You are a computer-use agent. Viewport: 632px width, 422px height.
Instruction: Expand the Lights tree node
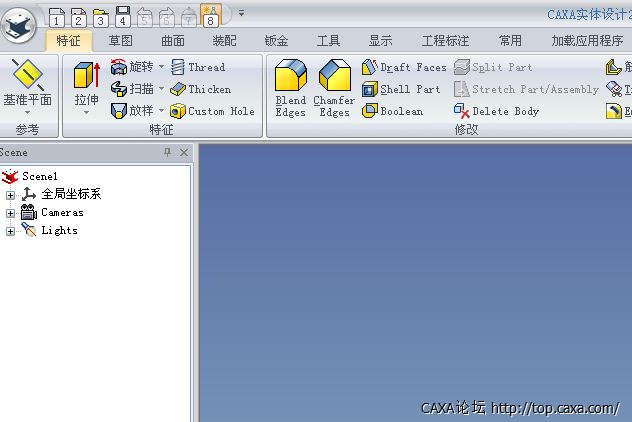click(x=10, y=231)
